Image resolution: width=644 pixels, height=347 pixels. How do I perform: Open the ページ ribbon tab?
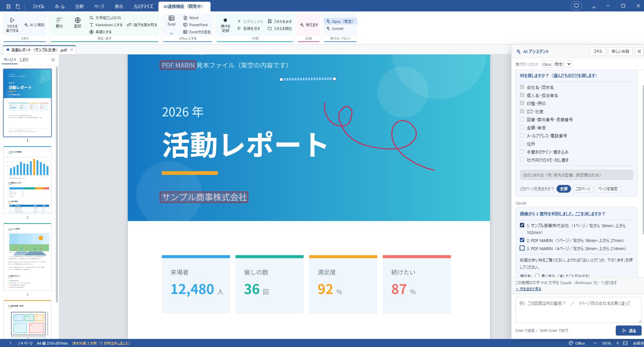tap(99, 6)
